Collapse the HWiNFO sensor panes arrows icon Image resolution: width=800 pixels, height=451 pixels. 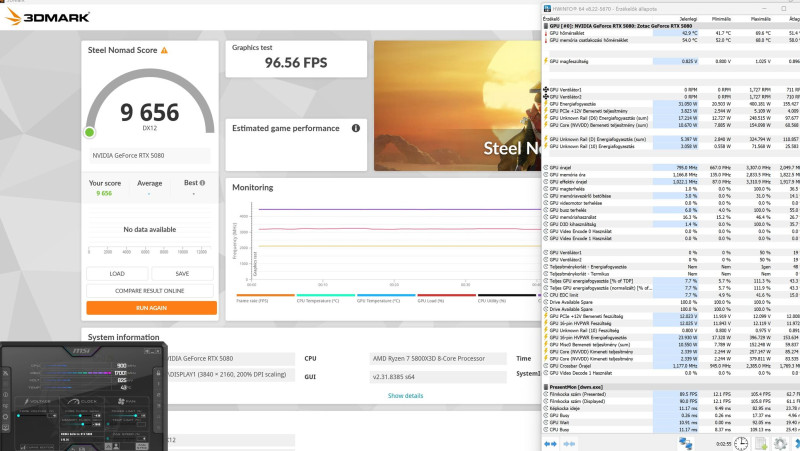pos(551,444)
